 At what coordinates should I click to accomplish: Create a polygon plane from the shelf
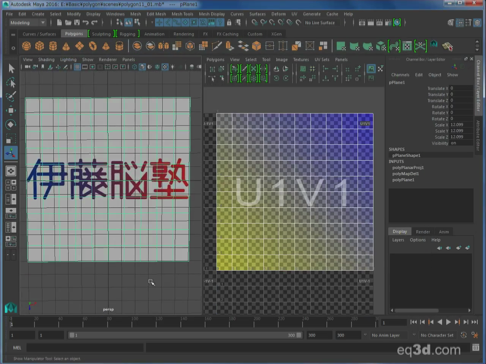(x=79, y=46)
